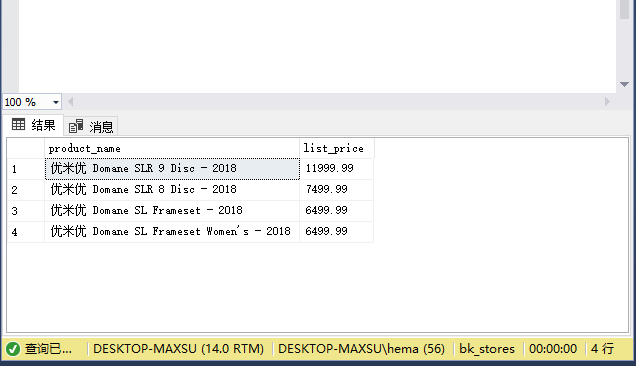Switch to the 结果 tab
636x366 pixels.
tap(33, 125)
